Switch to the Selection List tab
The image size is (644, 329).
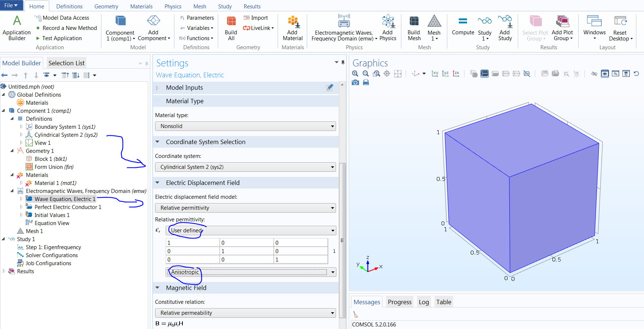pos(66,63)
